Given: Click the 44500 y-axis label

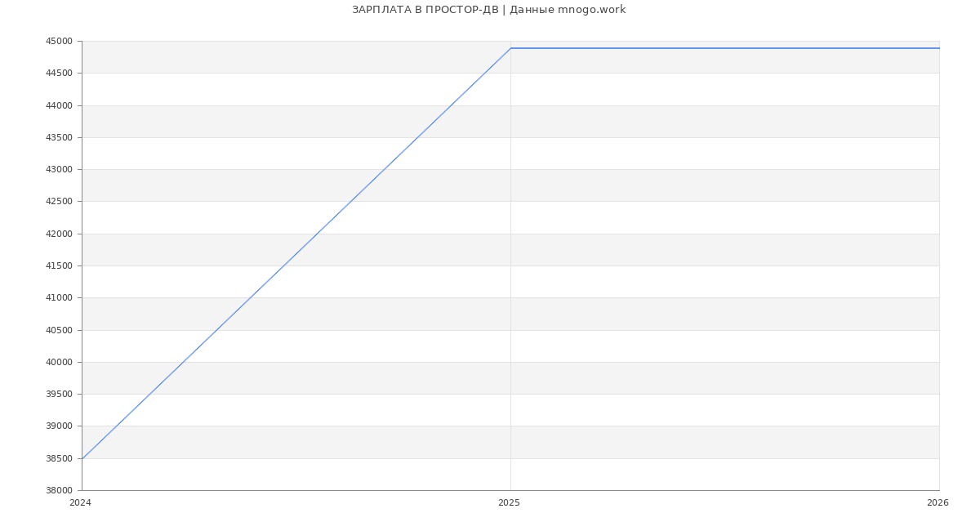Looking at the screenshot, I should click(59, 74).
